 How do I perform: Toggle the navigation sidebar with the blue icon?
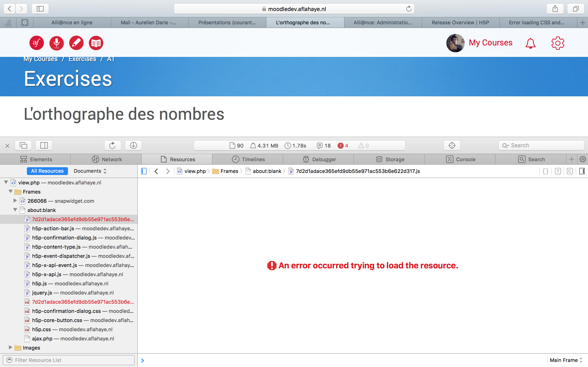click(144, 171)
